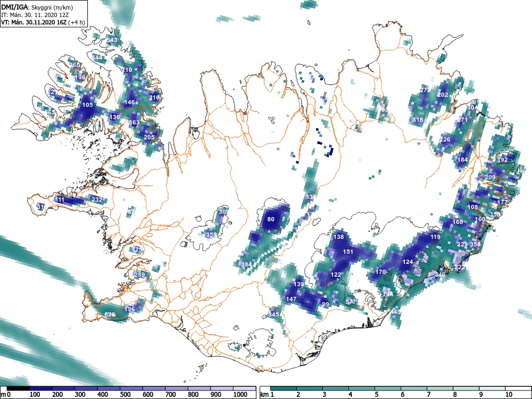This screenshot has height=399, width=532.
Task: Click the visibility value 168
Action: 458,222
